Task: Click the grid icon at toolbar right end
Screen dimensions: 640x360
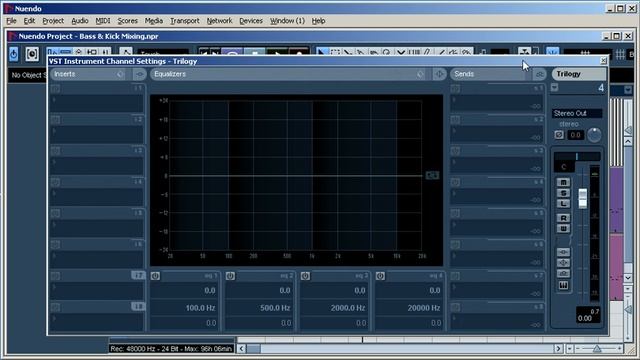Action: pos(620,54)
